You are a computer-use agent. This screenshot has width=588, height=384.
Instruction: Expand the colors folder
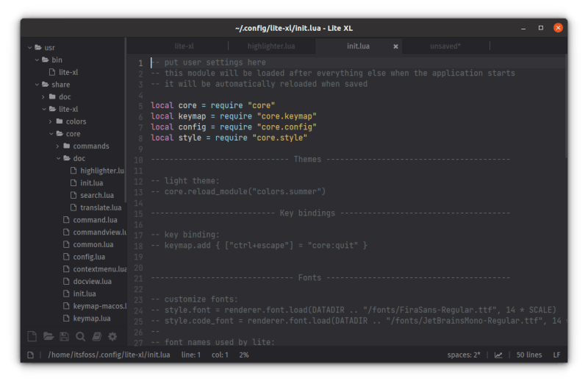51,121
